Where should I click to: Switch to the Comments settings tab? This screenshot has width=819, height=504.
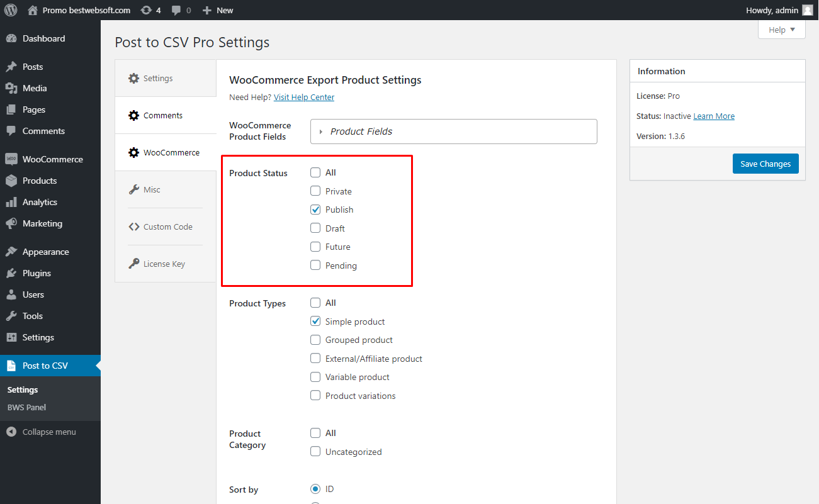166,116
